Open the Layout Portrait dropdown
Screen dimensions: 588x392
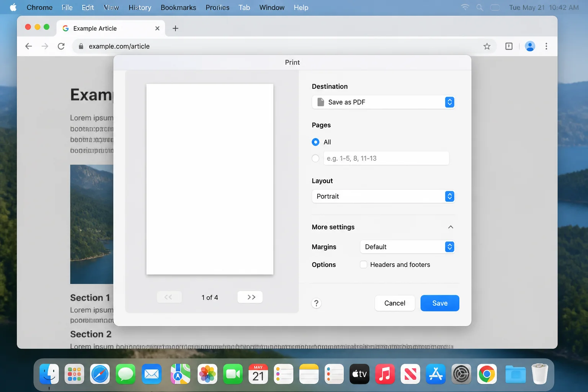383,196
